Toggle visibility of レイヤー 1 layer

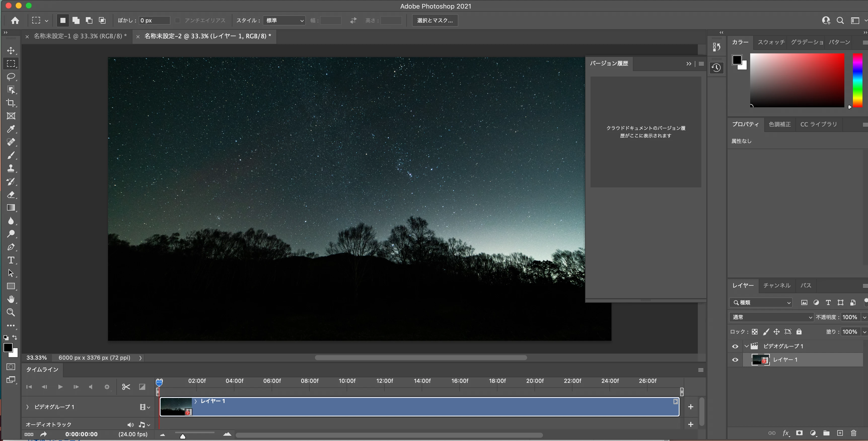click(735, 360)
